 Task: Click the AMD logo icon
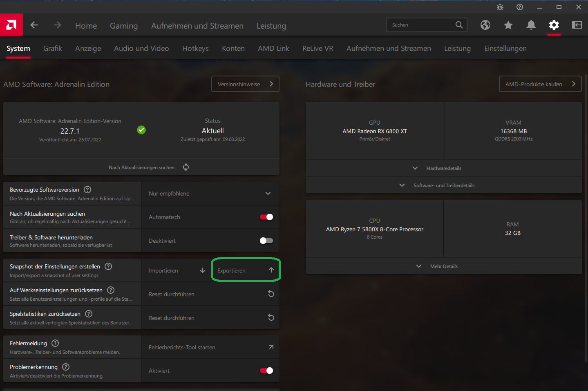click(x=11, y=25)
